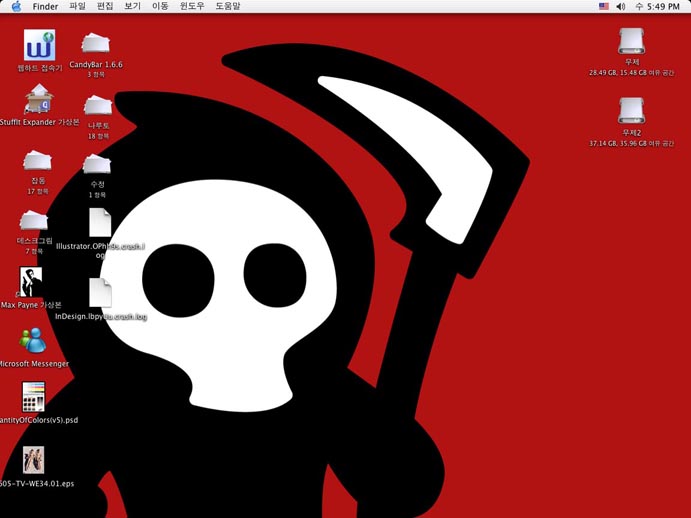Click the 나무토 folder with 18 items

point(97,105)
